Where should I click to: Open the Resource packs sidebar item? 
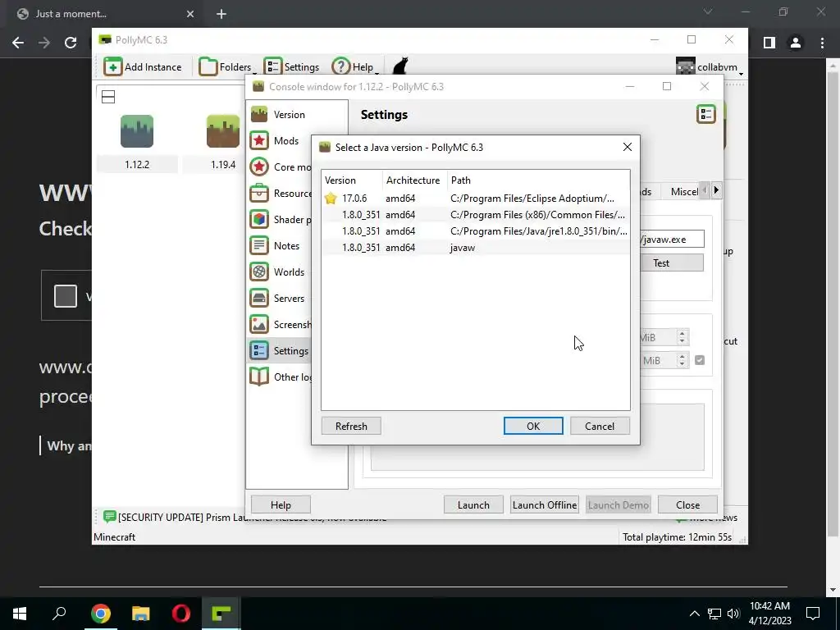pos(280,193)
